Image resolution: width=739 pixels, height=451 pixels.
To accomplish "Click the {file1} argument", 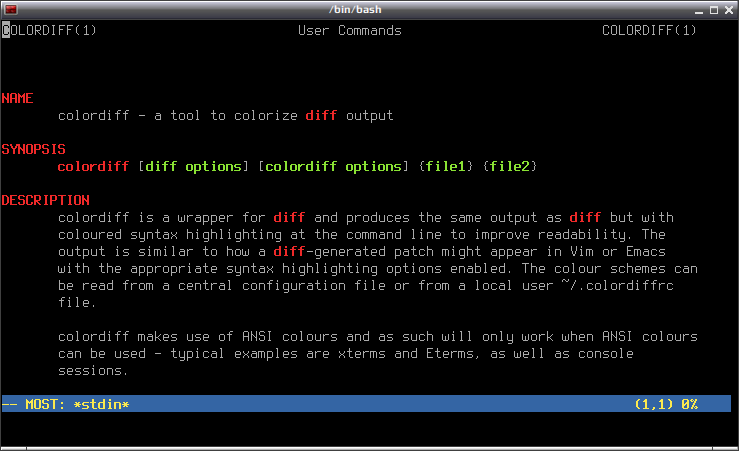I will [x=445, y=166].
